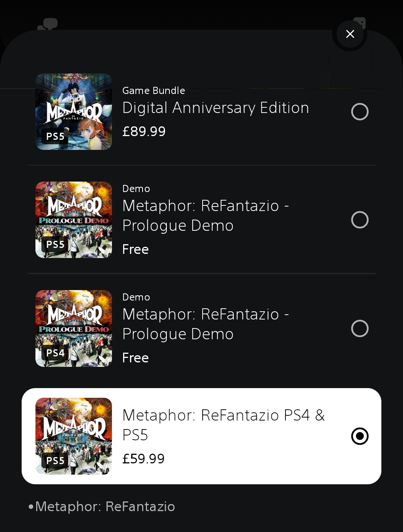Viewport: 403px width, 532px height.
Task: Tap the PS5 badge on Anniversary Edition art
Action: pyautogui.click(x=55, y=136)
